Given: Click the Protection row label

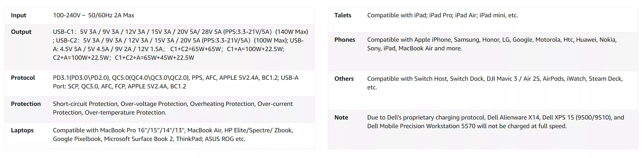Looking at the screenshot, I should (x=26, y=104).
